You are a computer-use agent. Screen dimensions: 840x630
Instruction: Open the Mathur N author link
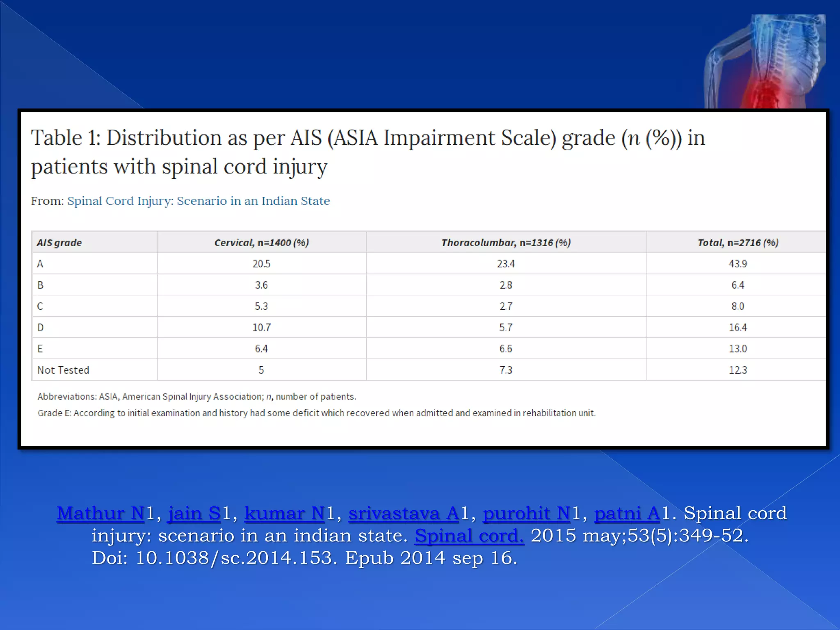coord(100,514)
